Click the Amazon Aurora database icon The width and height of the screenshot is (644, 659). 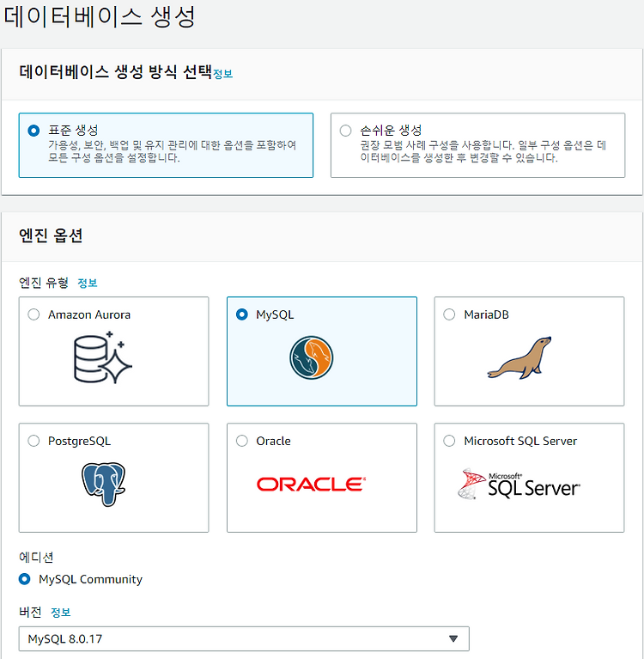point(103,357)
